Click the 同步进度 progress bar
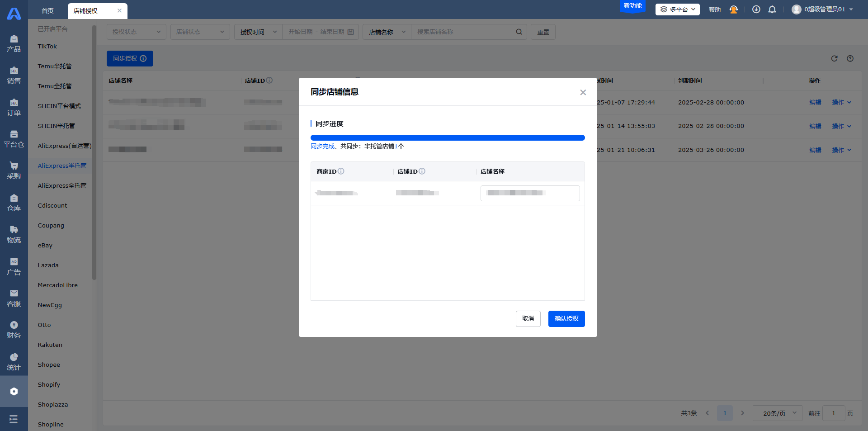Viewport: 868px width, 431px height. [448, 137]
